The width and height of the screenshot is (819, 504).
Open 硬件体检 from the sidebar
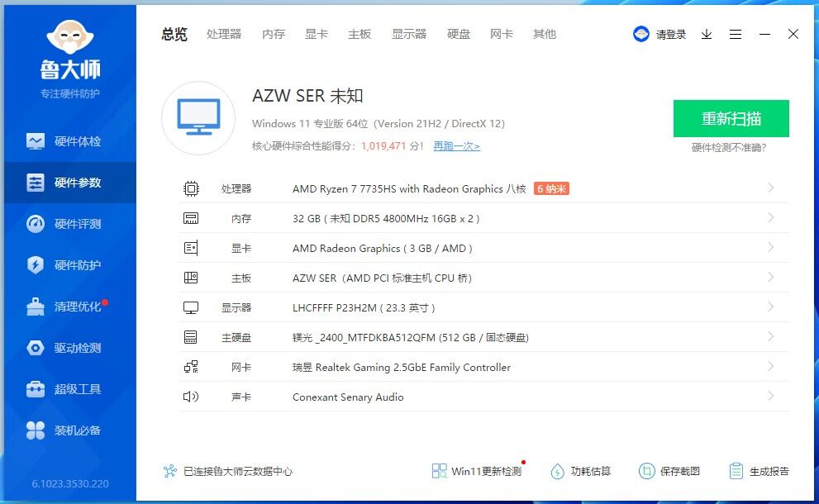tap(69, 141)
